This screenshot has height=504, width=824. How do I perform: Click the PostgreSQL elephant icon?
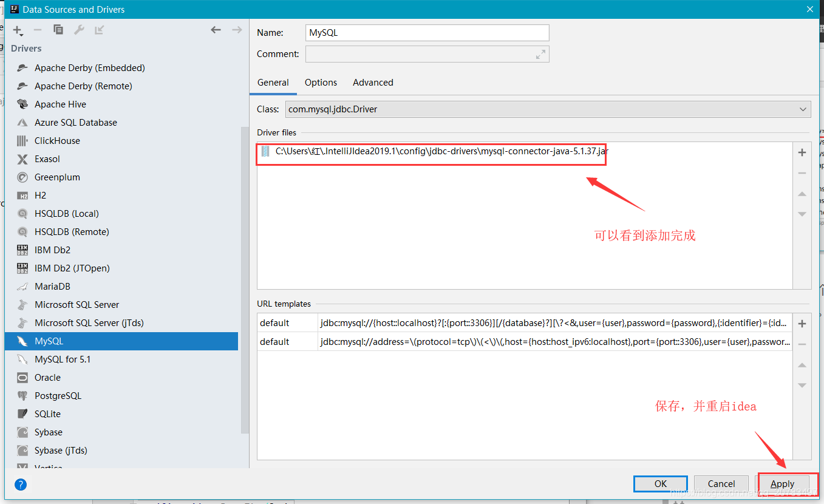[22, 396]
